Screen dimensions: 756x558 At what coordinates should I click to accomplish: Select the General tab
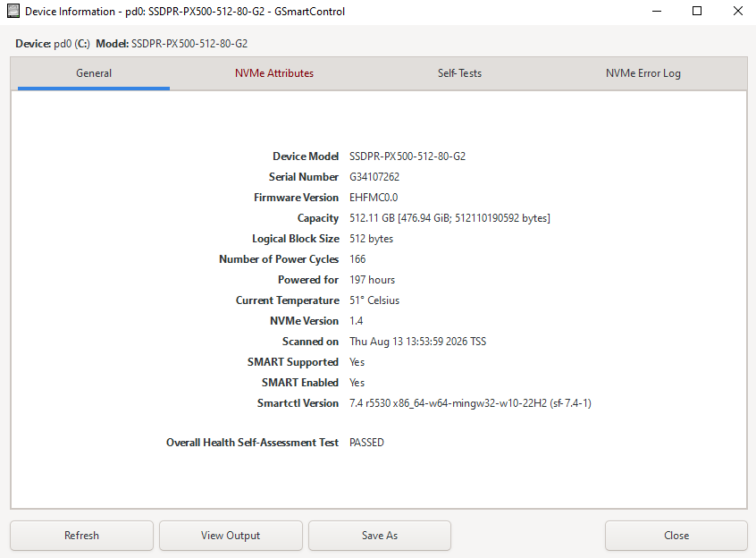[94, 73]
